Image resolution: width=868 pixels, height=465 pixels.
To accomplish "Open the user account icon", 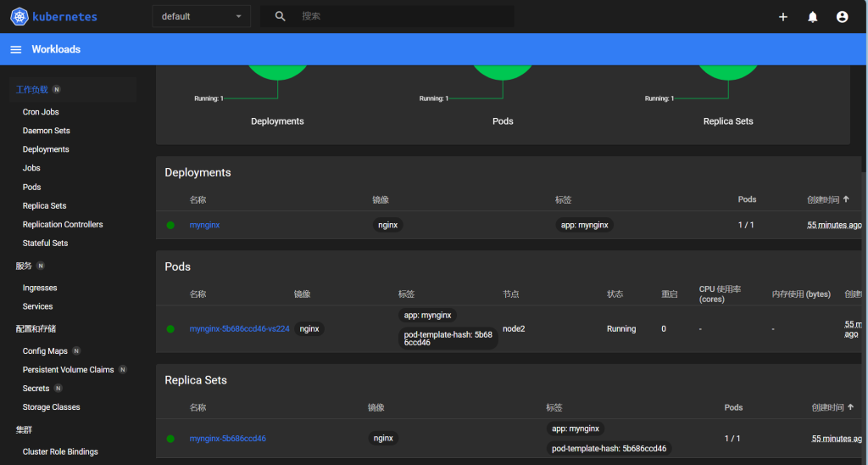I will (x=842, y=17).
